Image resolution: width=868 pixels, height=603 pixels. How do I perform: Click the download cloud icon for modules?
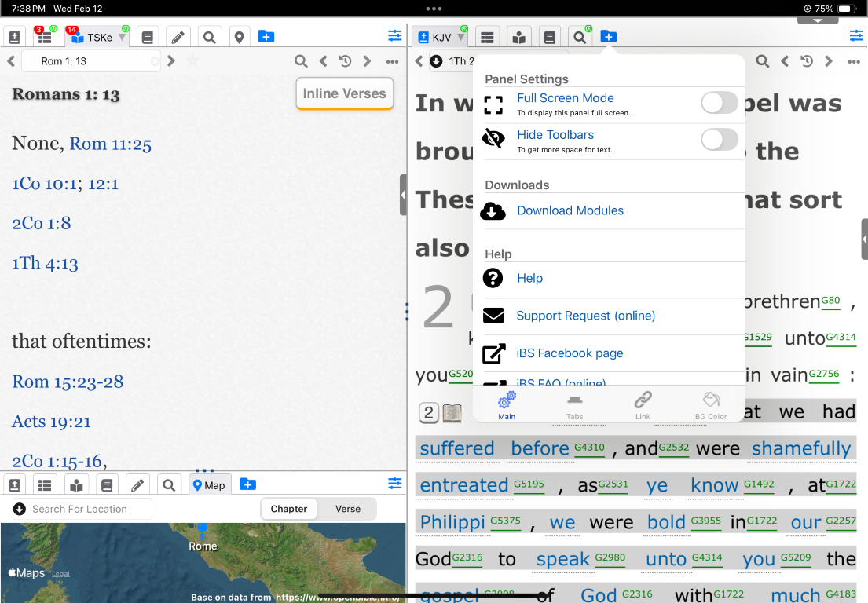pos(493,211)
